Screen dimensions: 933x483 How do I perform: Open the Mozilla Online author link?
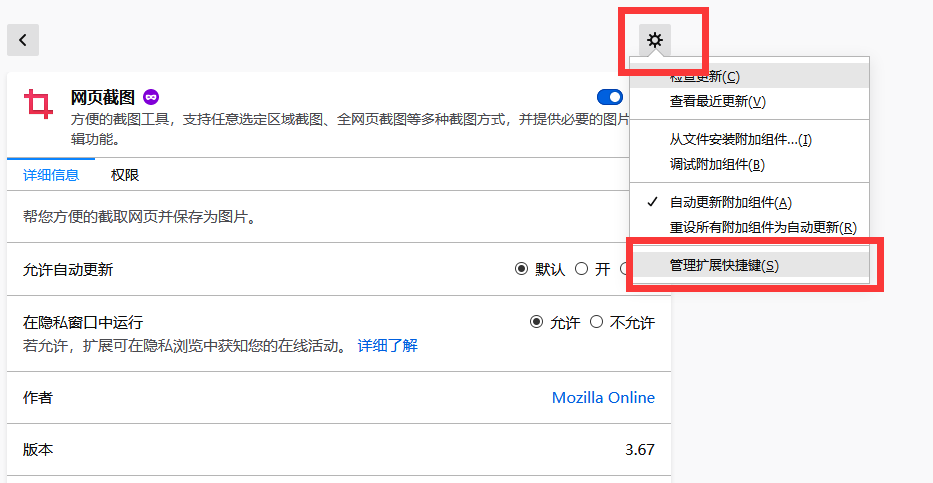603,397
